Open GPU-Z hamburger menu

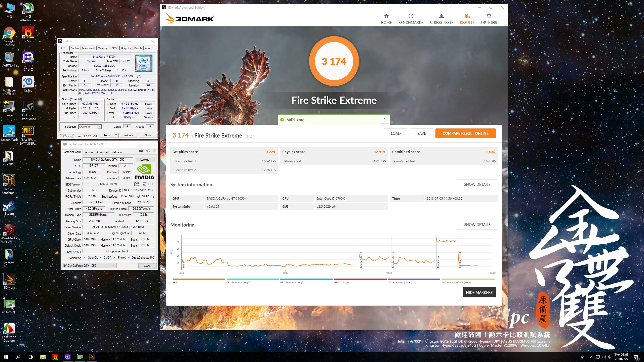(x=154, y=151)
